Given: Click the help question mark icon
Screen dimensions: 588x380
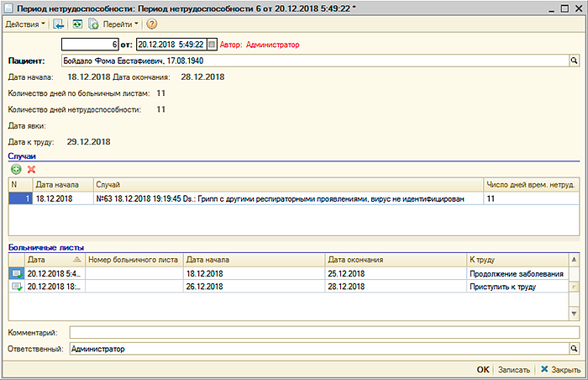Looking at the screenshot, I should 152,24.
